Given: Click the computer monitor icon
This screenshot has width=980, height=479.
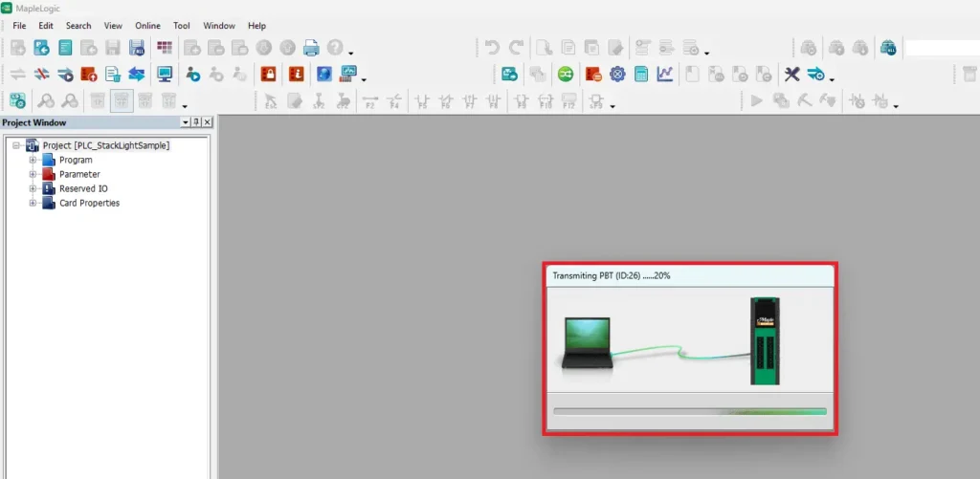Looking at the screenshot, I should (x=165, y=75).
